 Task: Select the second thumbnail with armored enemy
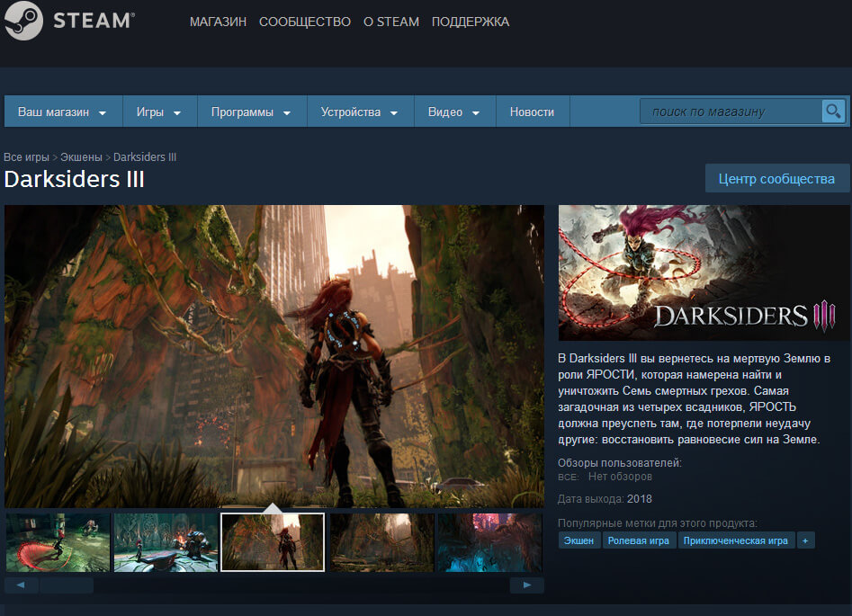point(166,542)
